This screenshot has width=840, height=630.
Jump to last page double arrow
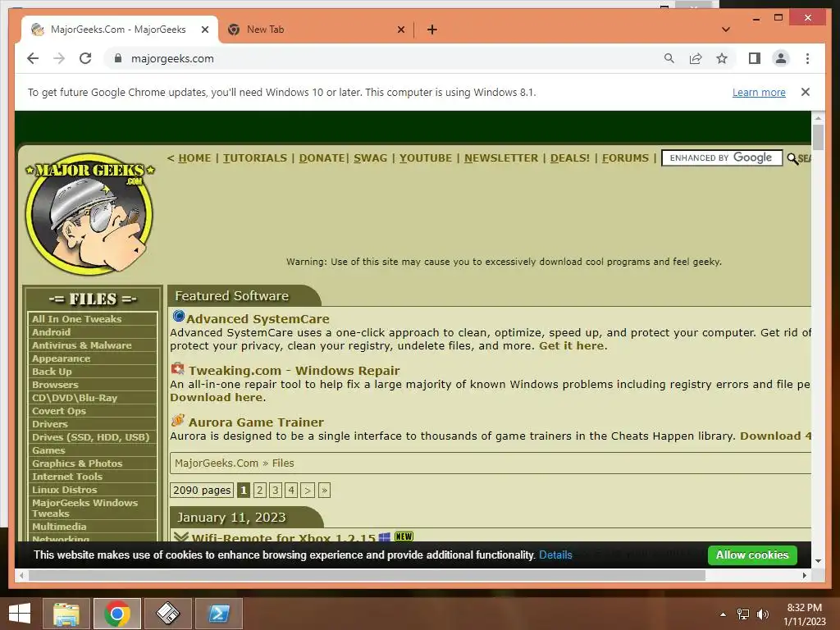click(x=324, y=491)
